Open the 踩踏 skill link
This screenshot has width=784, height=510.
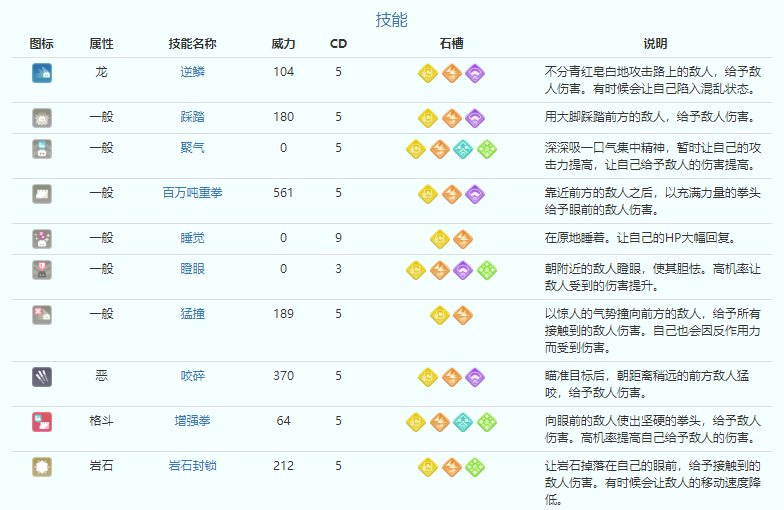click(x=192, y=117)
